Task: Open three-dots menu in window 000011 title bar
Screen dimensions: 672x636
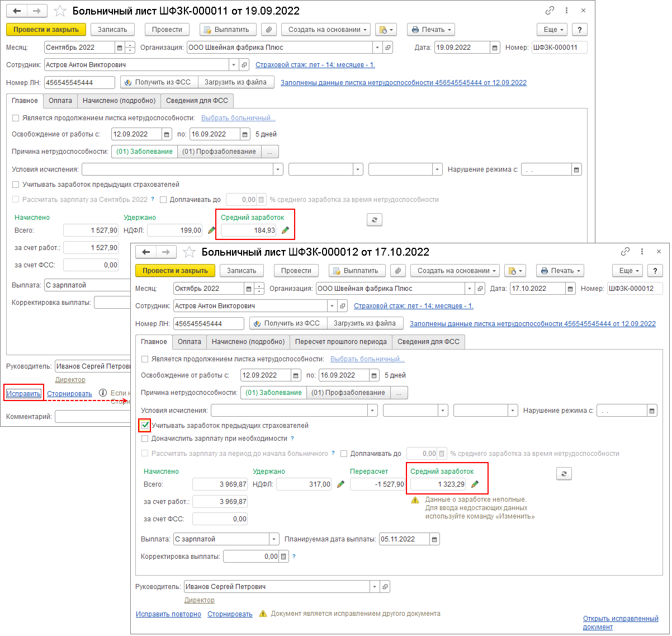Action: coord(567,11)
